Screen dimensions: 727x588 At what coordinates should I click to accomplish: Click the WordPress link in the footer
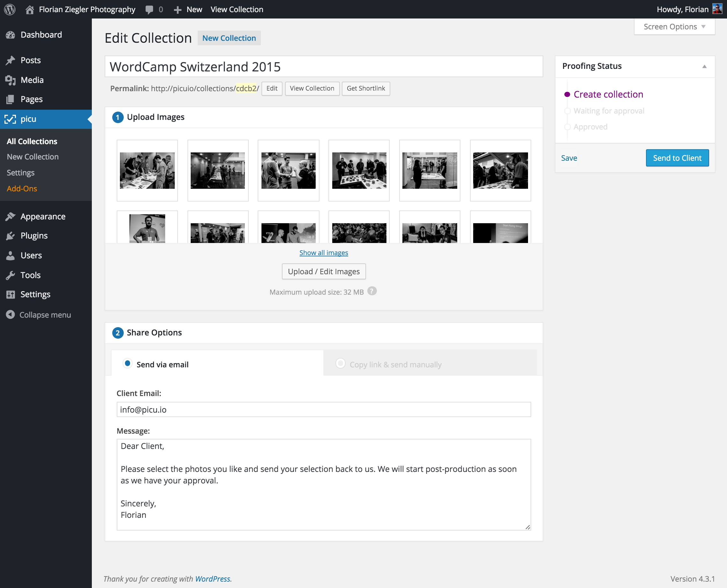[x=212, y=579]
